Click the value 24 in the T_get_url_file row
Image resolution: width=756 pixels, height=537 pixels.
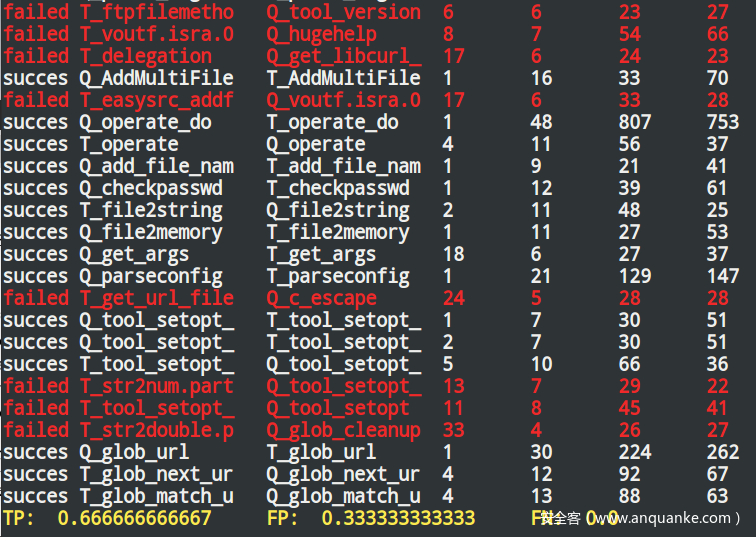pyautogui.click(x=454, y=298)
